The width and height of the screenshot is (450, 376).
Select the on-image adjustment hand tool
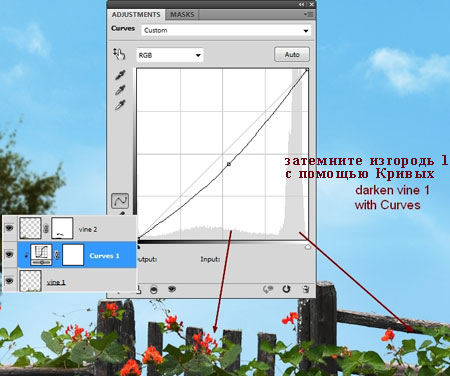(119, 54)
